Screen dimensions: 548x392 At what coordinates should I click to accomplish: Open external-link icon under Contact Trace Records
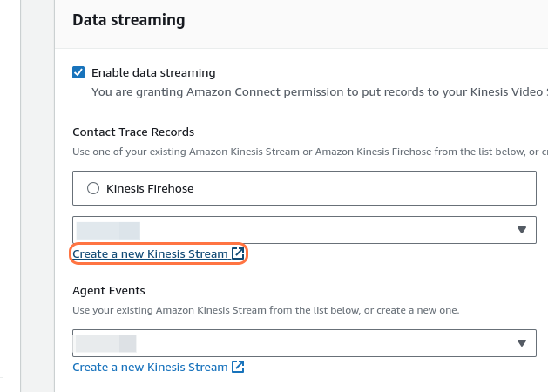click(x=238, y=254)
